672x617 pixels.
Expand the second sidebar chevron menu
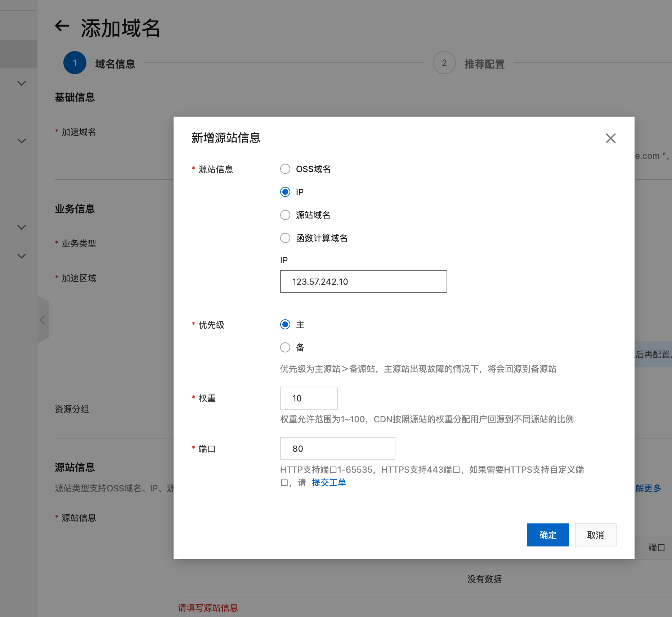22,141
